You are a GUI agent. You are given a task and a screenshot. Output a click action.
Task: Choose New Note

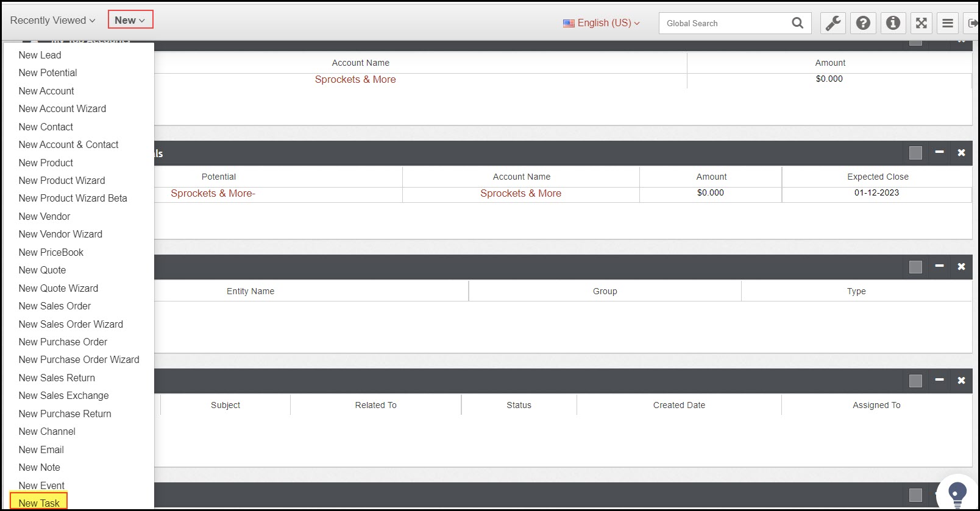[x=39, y=467]
